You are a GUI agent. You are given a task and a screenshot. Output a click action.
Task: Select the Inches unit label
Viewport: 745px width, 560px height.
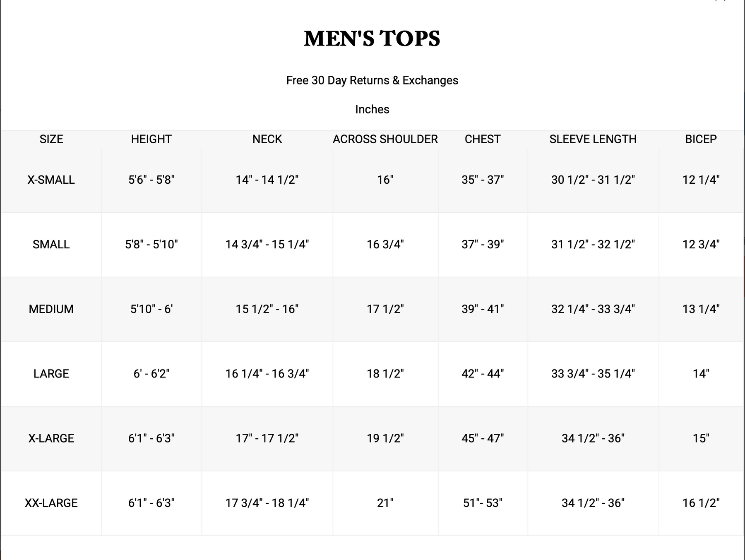372,109
